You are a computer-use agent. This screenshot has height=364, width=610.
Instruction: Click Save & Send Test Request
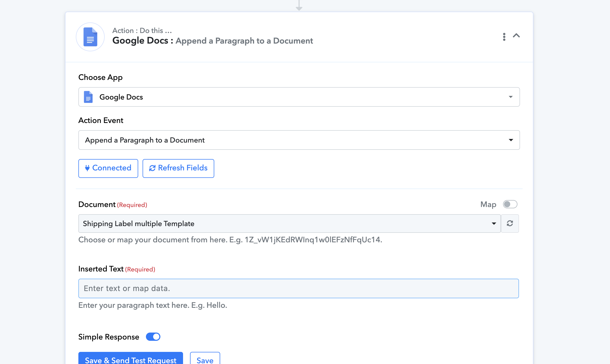(x=131, y=358)
